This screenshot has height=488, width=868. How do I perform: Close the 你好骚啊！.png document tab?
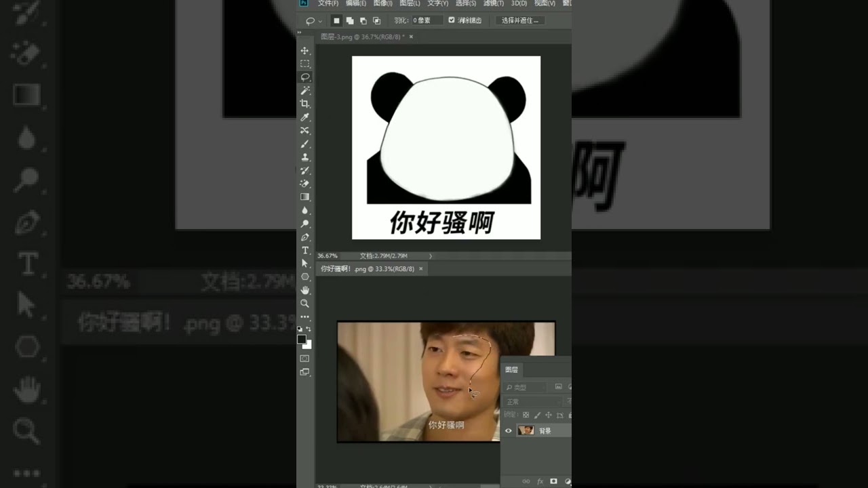point(420,269)
